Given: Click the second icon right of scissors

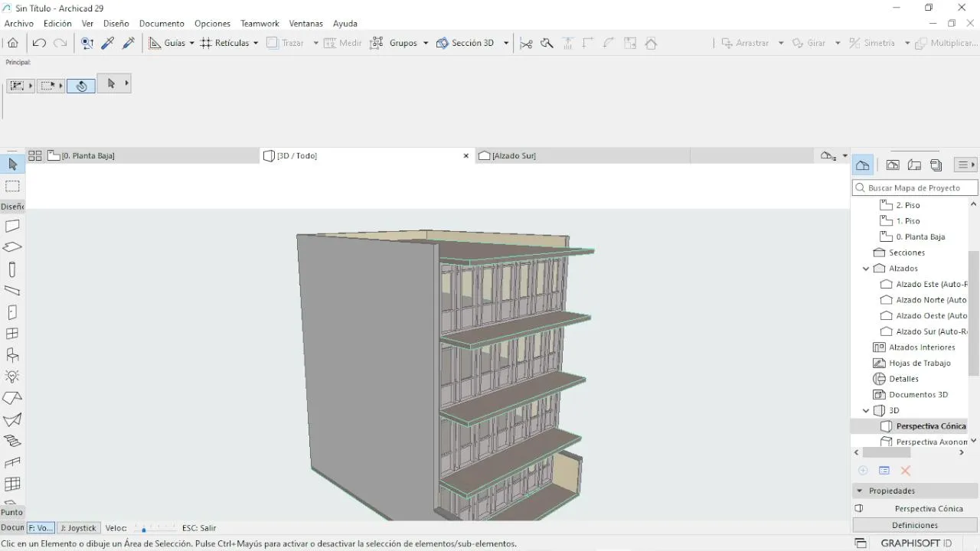Looking at the screenshot, I should (567, 43).
